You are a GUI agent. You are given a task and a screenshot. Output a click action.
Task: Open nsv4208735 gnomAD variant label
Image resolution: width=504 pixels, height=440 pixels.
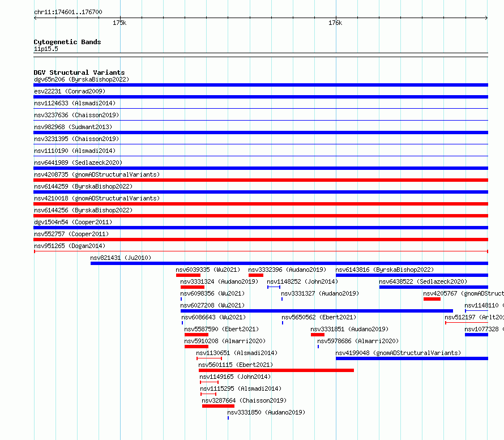tap(97, 174)
